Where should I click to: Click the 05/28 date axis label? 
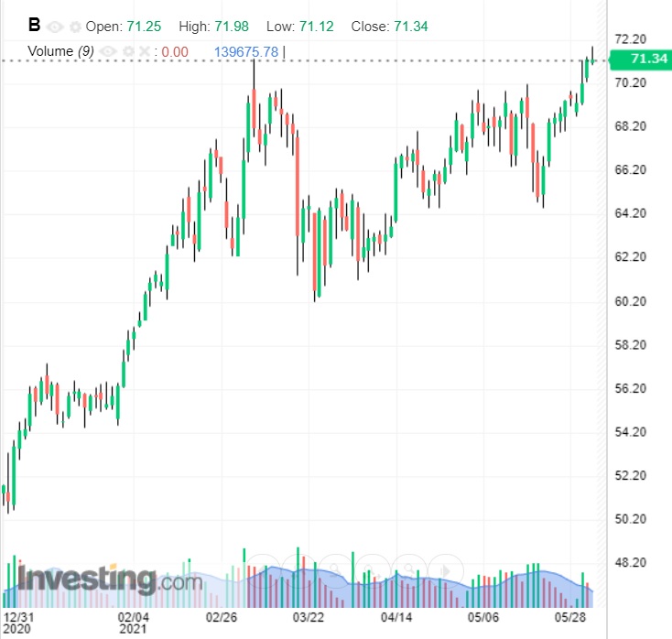570,618
